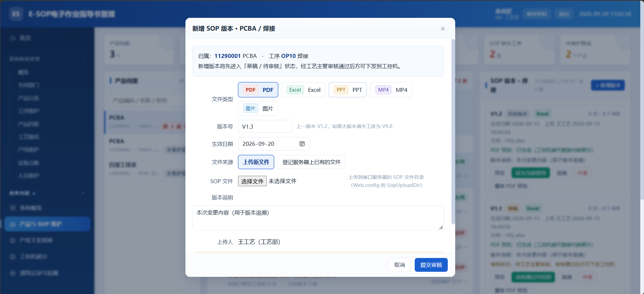Close the 新增 SOP 版本 dialog

coord(443,29)
